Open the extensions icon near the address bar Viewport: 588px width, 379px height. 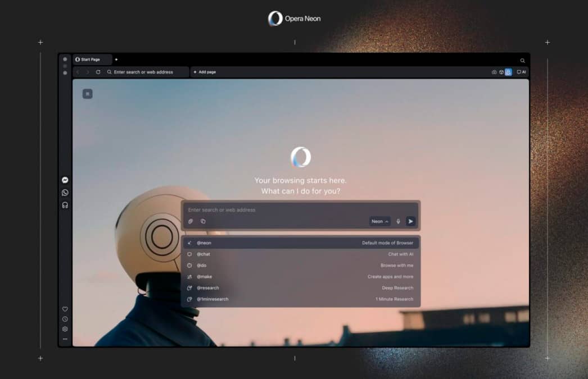501,72
